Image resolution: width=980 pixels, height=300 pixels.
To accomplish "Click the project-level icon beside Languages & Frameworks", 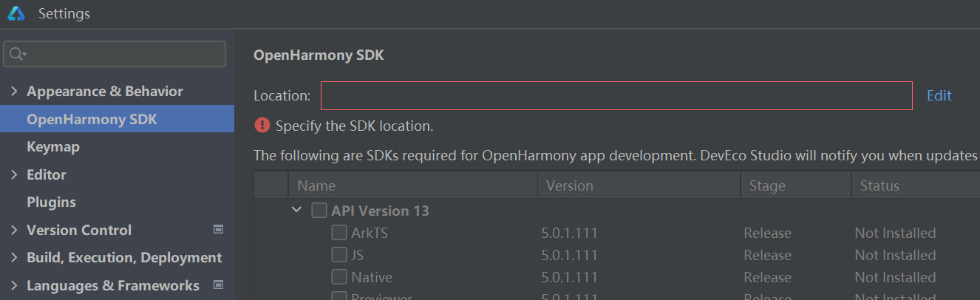I will click(218, 285).
